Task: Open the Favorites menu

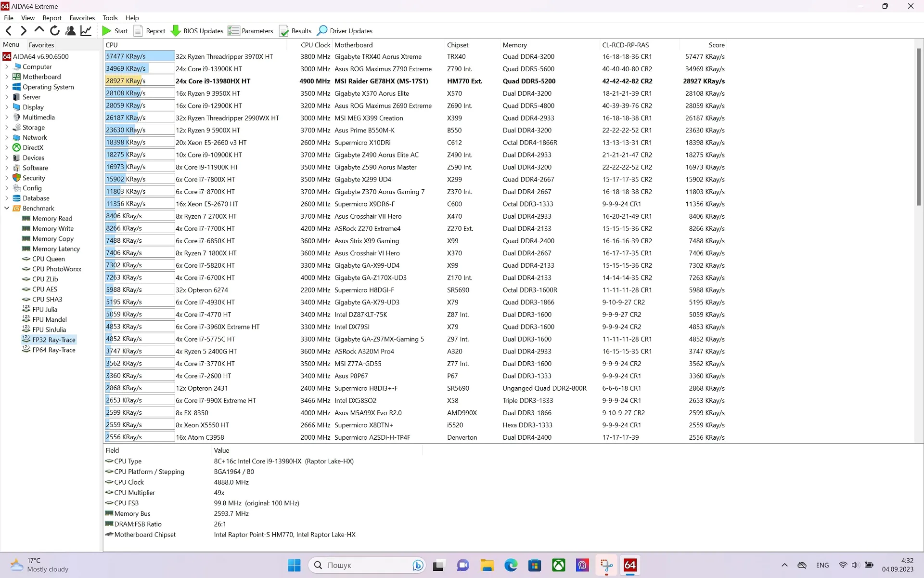Action: point(82,18)
